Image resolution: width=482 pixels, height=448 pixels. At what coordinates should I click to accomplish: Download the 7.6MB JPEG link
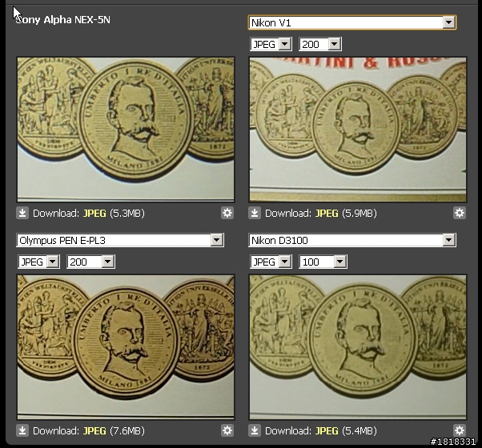(x=94, y=431)
